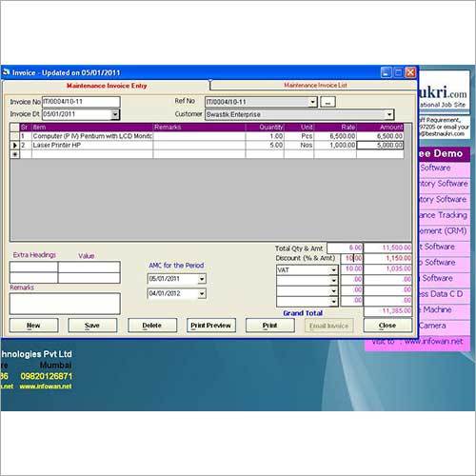This screenshot has width=476, height=476.
Task: Open AMC start date 05/01/2011 dropdown
Action: coord(202,279)
